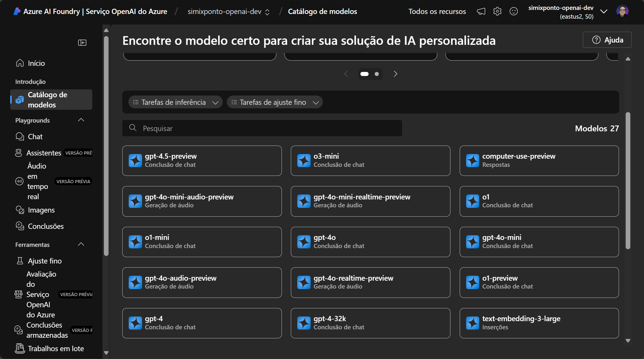The image size is (644, 359).
Task: Open the settings gear icon
Action: 497,11
